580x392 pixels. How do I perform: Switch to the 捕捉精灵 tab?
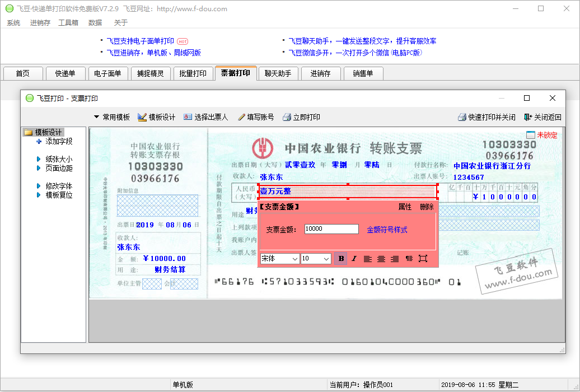[x=151, y=73]
